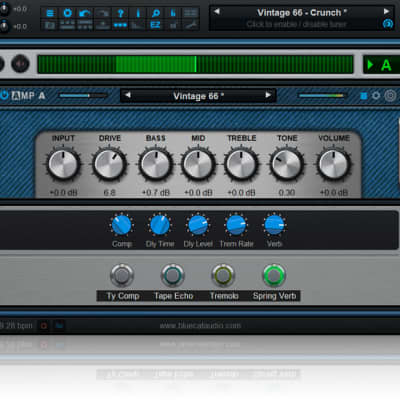The width and height of the screenshot is (400, 400).
Task: Click the round speaker icon in amp header
Action: [390, 96]
